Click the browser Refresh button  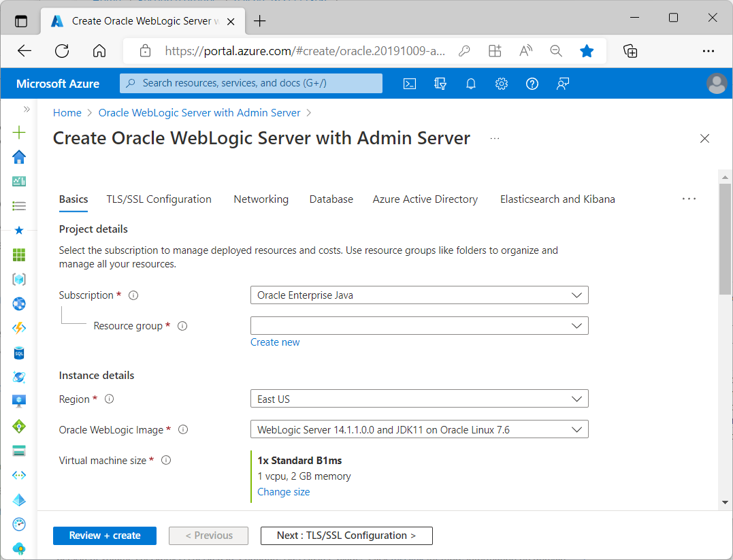[62, 50]
